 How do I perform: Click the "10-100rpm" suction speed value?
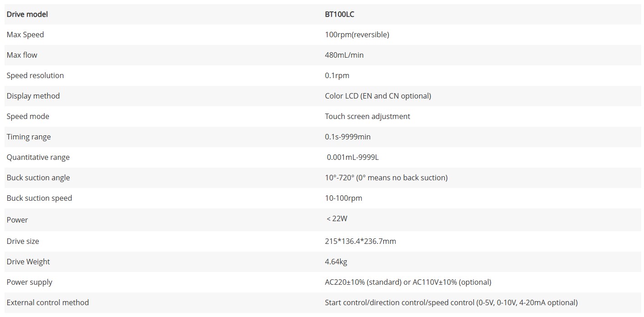pos(343,198)
